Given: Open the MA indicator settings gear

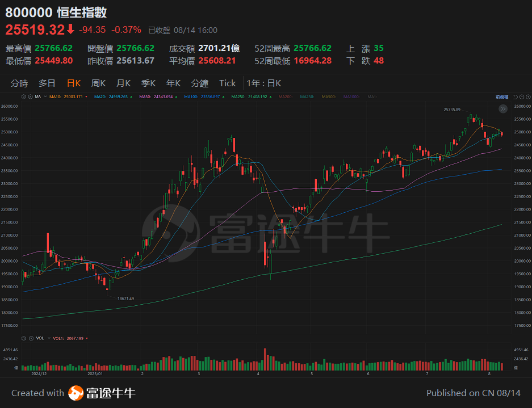Looking at the screenshot, I should click(x=23, y=96).
